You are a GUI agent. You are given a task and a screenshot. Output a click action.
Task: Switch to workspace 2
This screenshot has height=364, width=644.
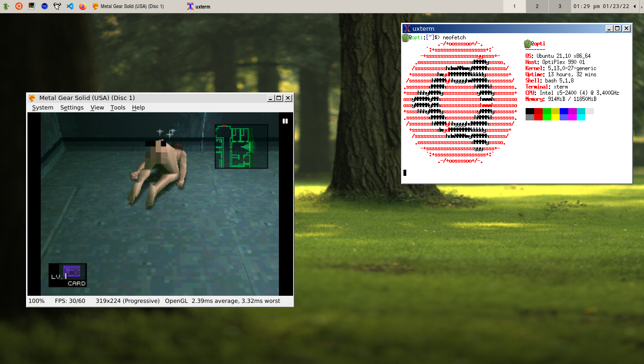pyautogui.click(x=537, y=6)
